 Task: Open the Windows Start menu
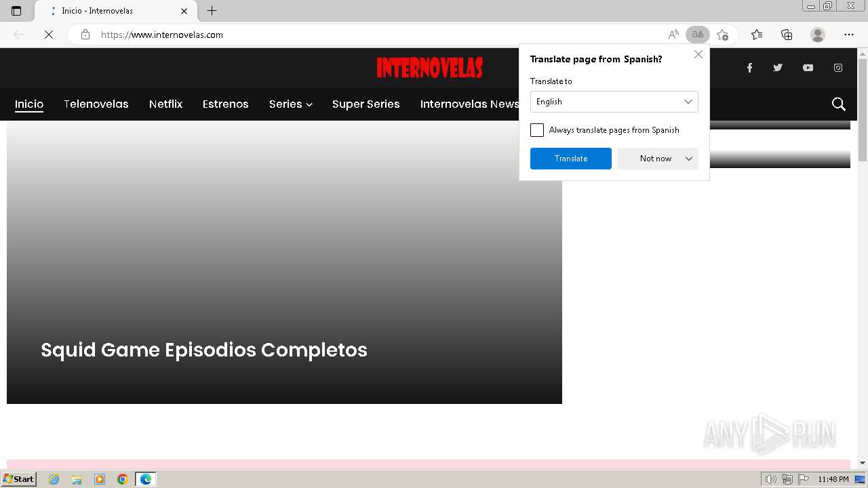(18, 479)
